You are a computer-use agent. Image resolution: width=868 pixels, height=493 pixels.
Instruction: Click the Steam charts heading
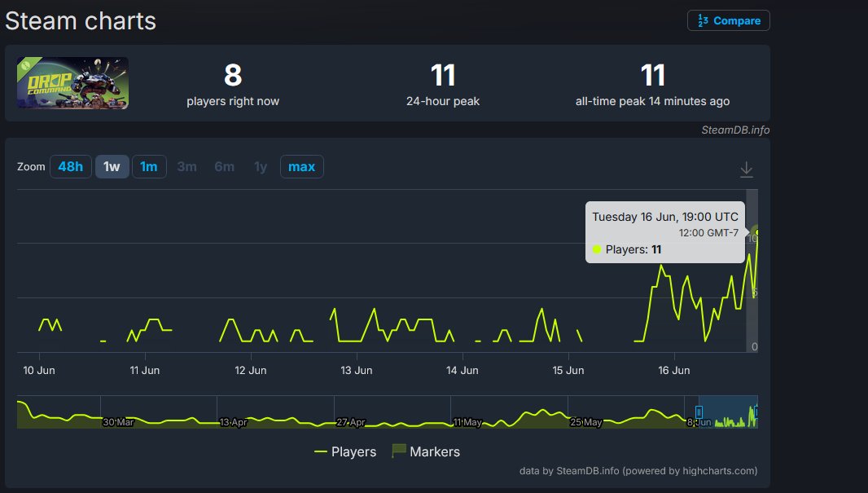81,21
